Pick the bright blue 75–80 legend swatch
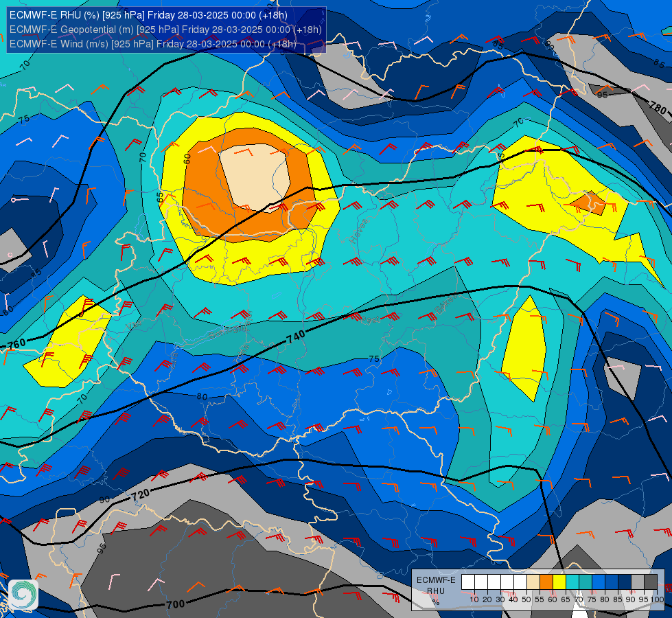This screenshot has width=672, height=618. [x=599, y=582]
